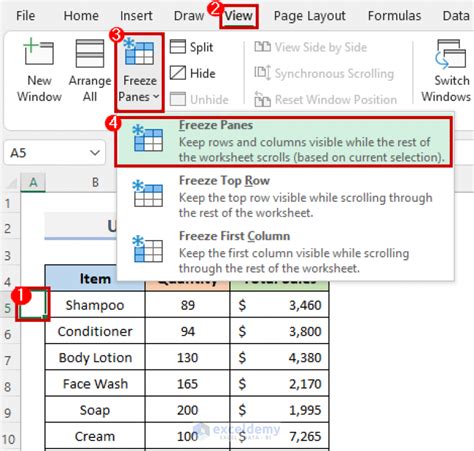This screenshot has width=474, height=451.
Task: Click the Split window icon
Action: (x=178, y=47)
